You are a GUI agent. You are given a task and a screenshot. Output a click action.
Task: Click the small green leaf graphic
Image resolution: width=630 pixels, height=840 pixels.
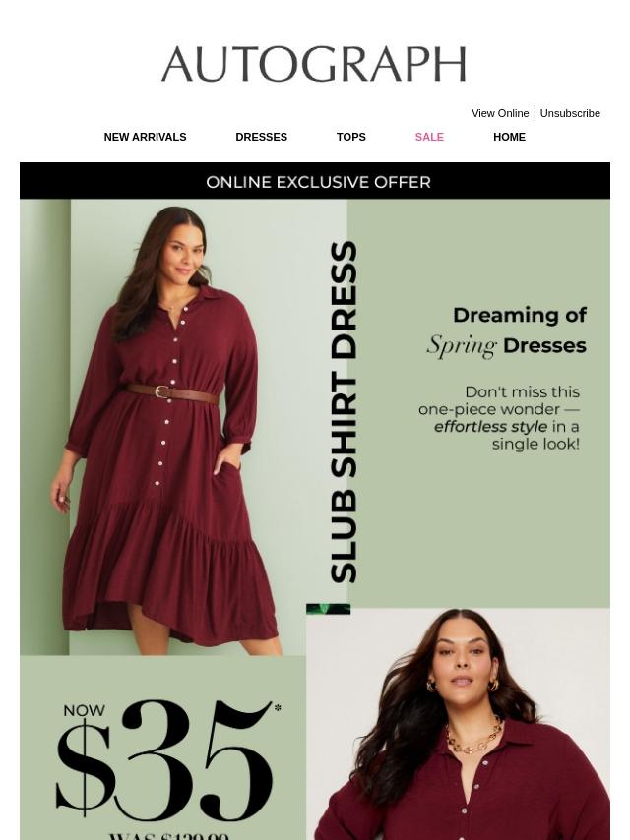(328, 609)
